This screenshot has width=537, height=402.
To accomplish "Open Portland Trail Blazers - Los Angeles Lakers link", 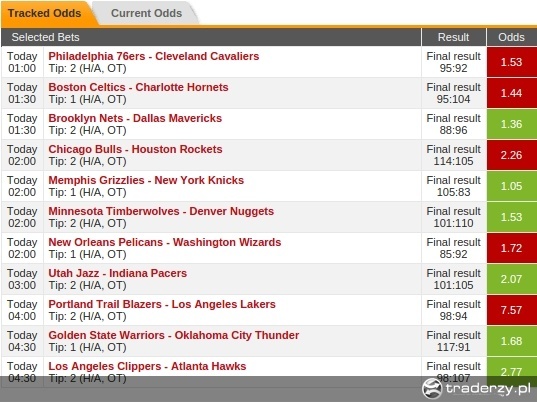I will tap(162, 304).
